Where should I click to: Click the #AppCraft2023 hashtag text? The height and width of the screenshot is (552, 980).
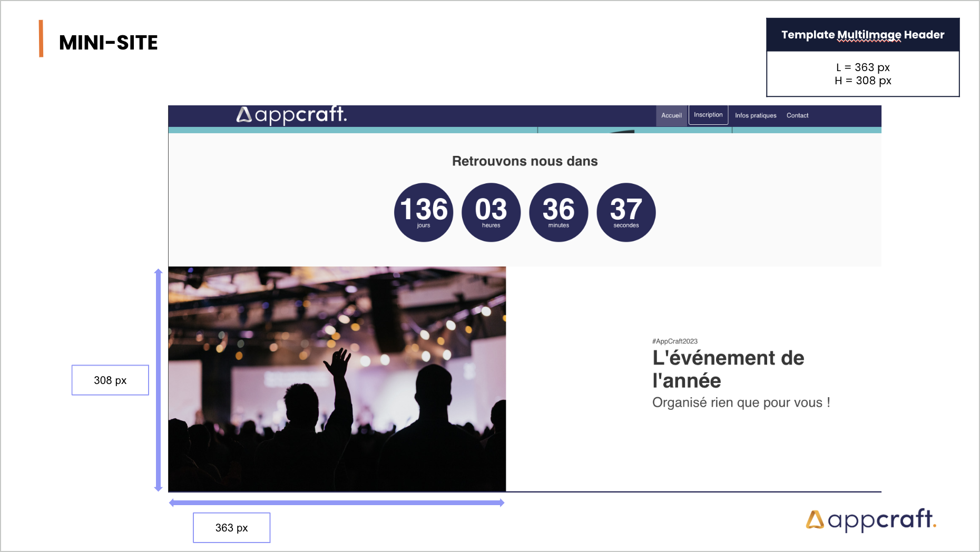tap(674, 341)
